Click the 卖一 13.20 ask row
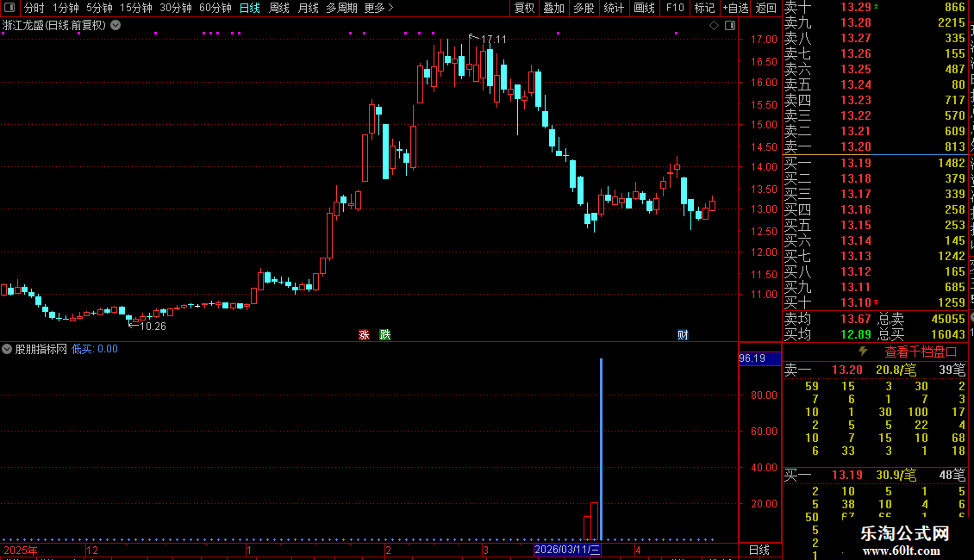Screen dimensions: 974x560 (875, 146)
